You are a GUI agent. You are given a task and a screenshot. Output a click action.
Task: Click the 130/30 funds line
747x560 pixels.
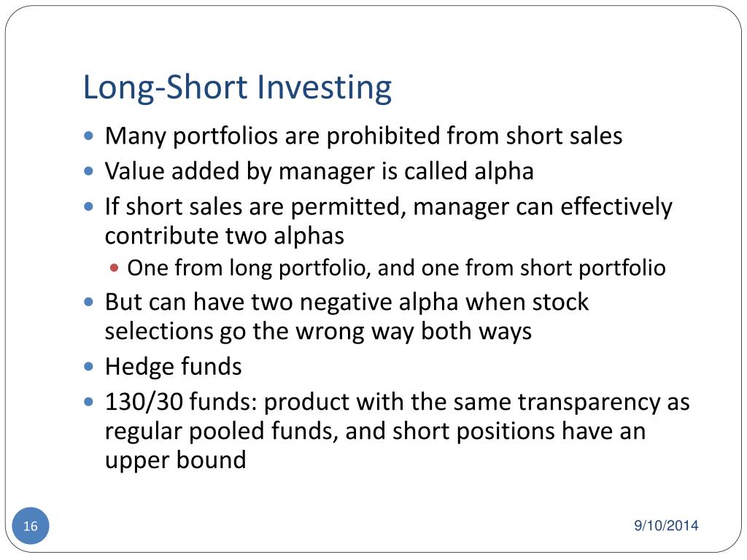(x=398, y=402)
